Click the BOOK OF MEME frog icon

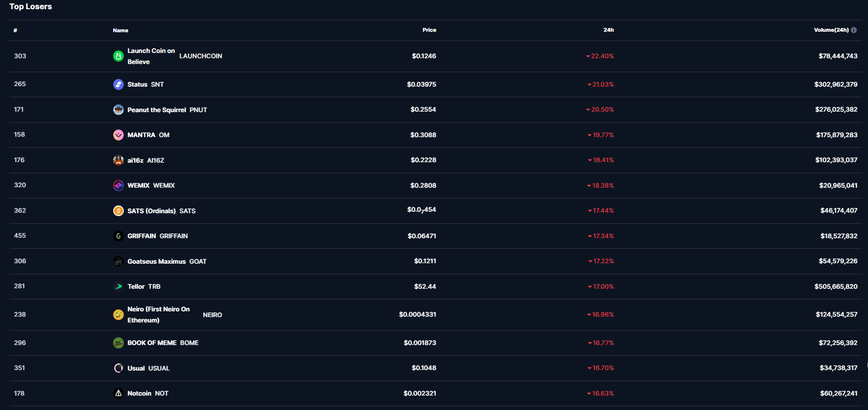click(x=118, y=343)
